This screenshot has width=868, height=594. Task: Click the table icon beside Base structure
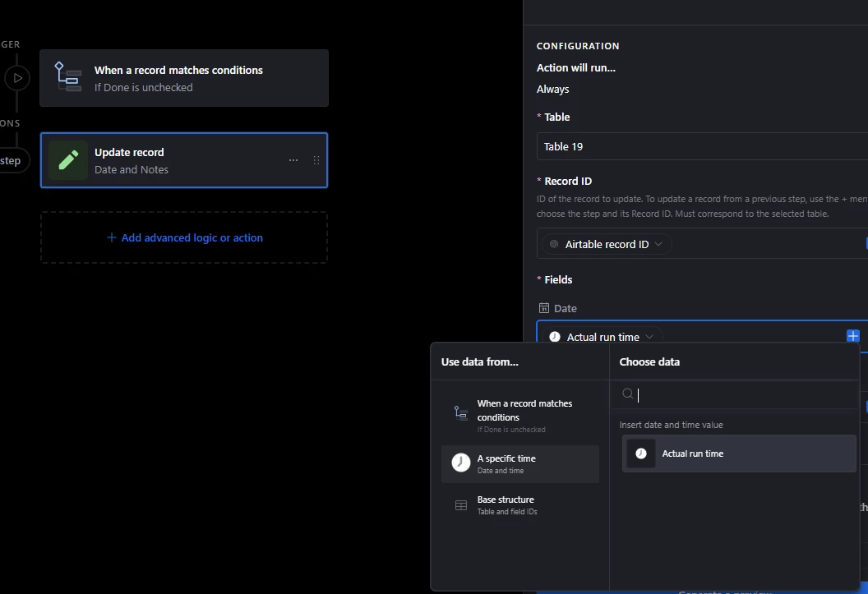click(461, 505)
